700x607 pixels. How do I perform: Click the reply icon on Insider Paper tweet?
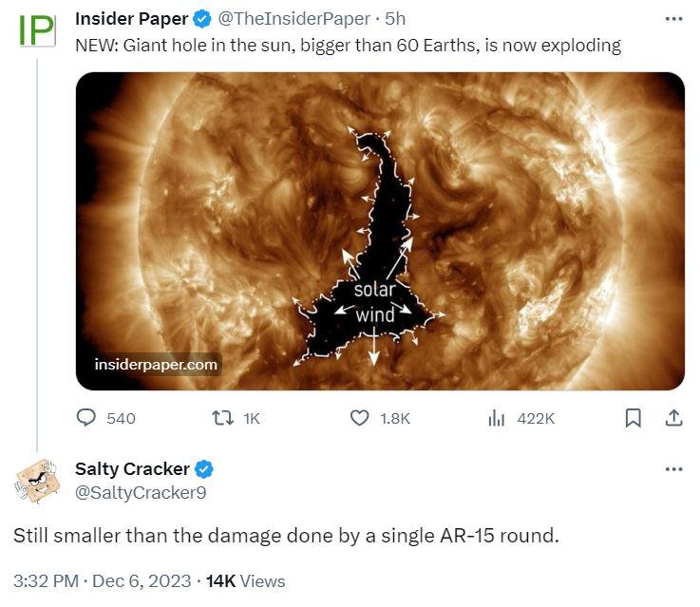click(x=86, y=418)
